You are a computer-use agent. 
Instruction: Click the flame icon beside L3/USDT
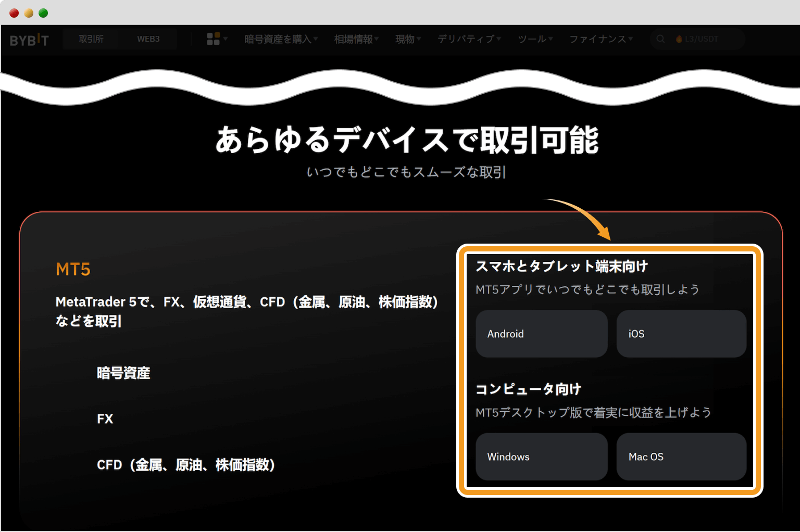coord(679,39)
